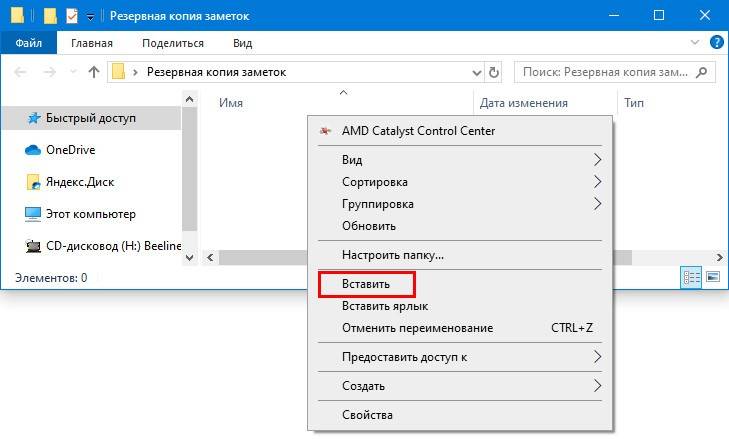The width and height of the screenshot is (729, 439).
Task: Click the Этот компьютер monitor icon
Action: click(x=33, y=214)
